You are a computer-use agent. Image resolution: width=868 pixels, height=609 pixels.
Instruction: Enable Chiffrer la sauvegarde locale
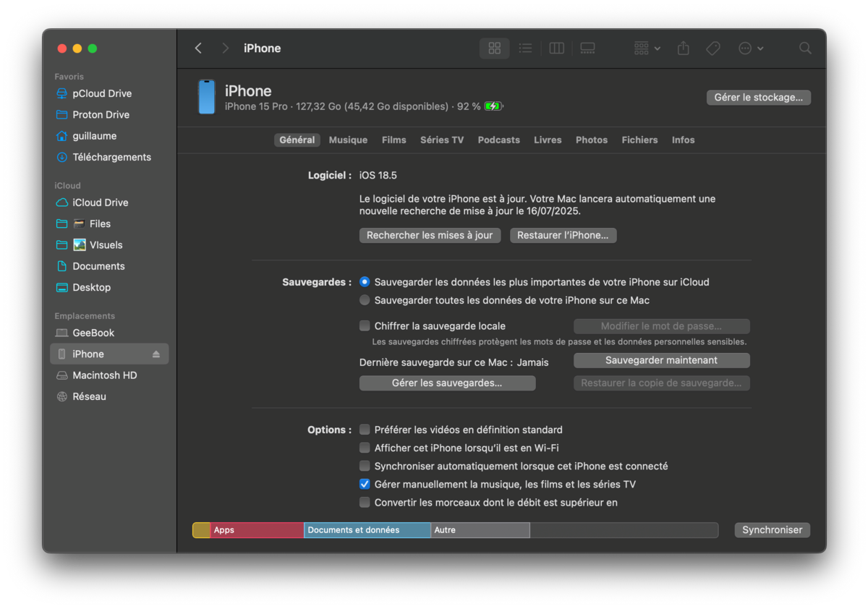[x=365, y=326]
